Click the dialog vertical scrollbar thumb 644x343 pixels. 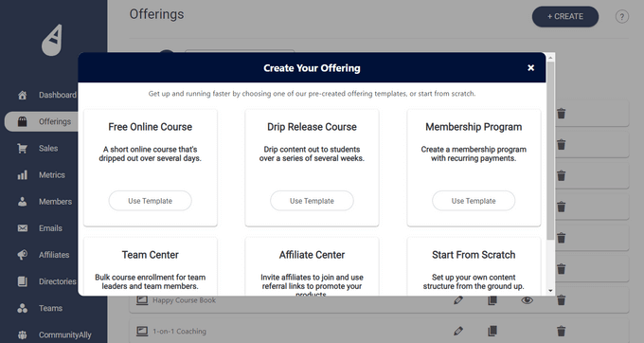[550, 150]
